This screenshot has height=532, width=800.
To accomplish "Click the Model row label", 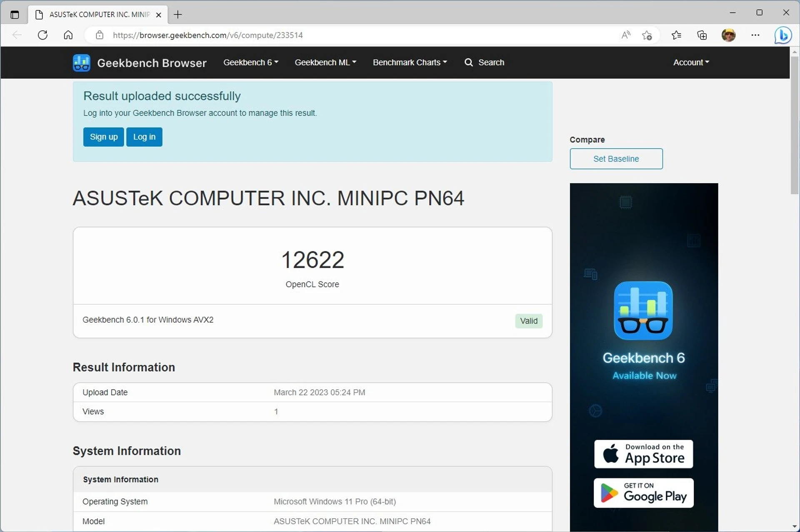I will point(94,521).
